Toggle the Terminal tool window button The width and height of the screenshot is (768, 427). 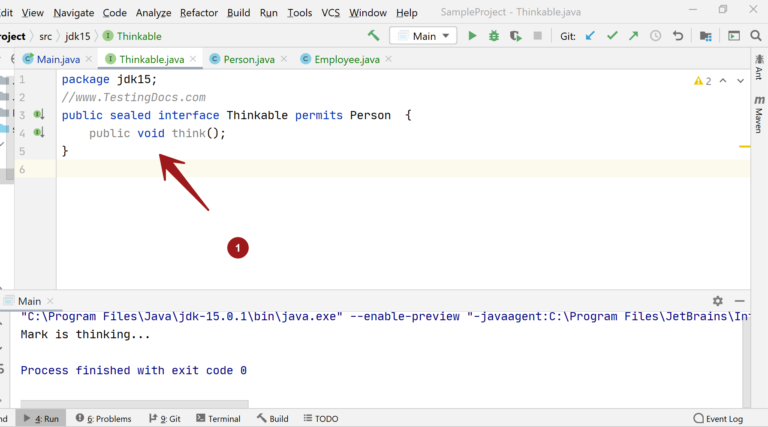click(218, 418)
